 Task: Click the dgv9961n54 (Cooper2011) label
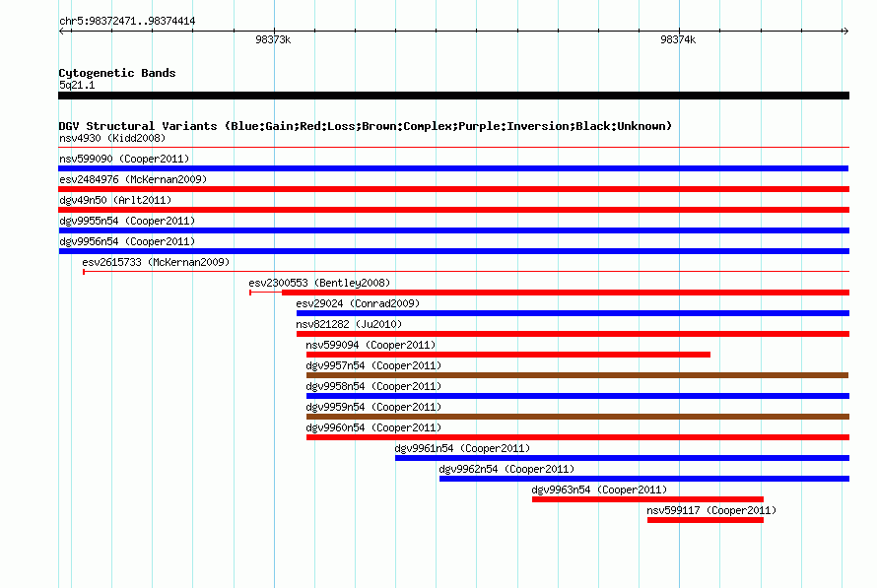coord(462,448)
